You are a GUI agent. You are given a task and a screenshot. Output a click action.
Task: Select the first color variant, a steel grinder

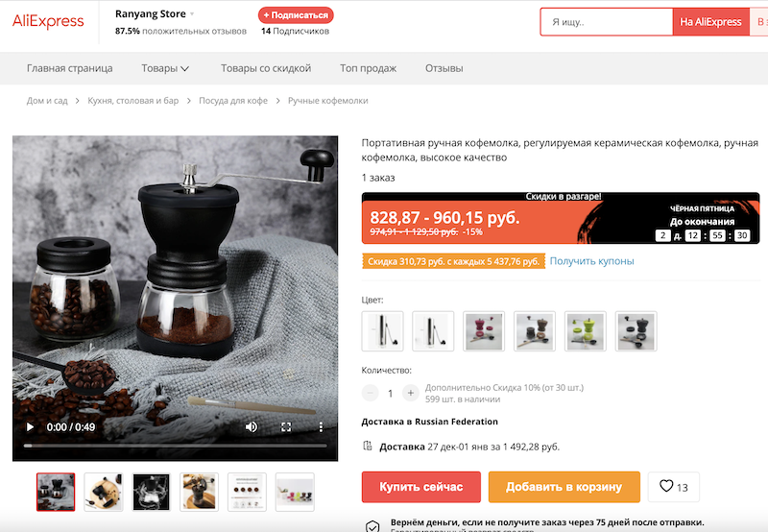pos(382,331)
